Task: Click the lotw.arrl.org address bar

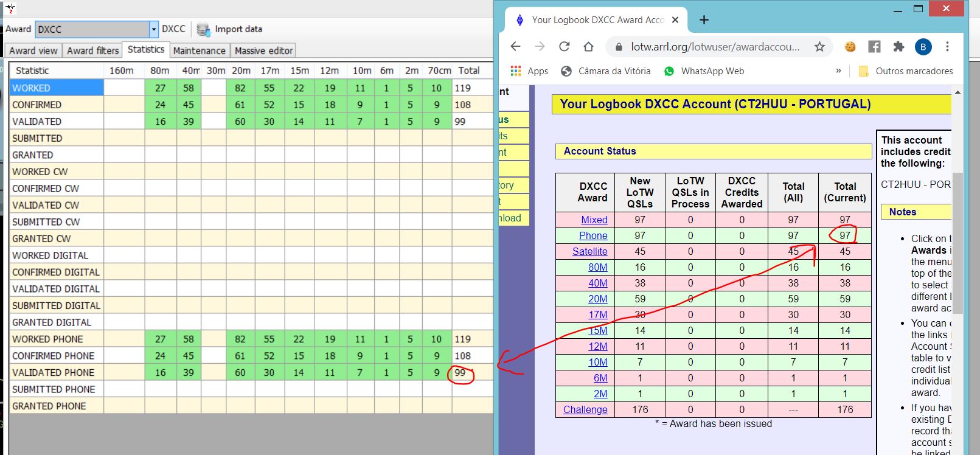Action: click(715, 47)
